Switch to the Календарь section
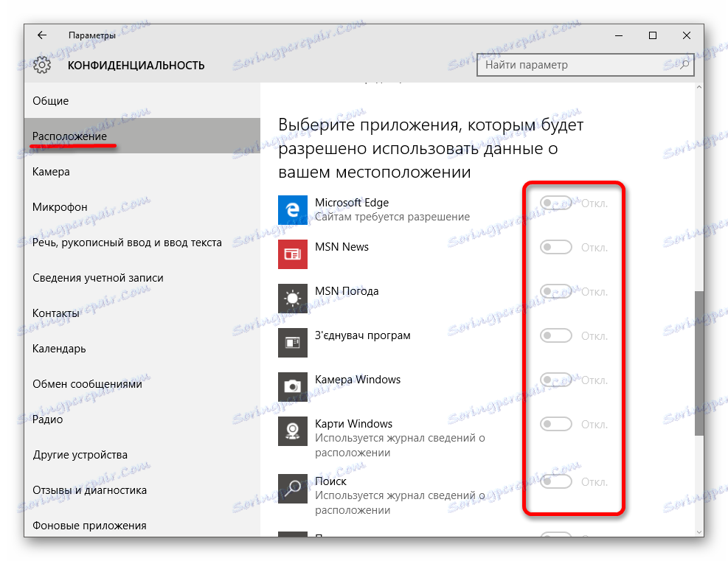Screen dimensions: 728x561 [52, 348]
